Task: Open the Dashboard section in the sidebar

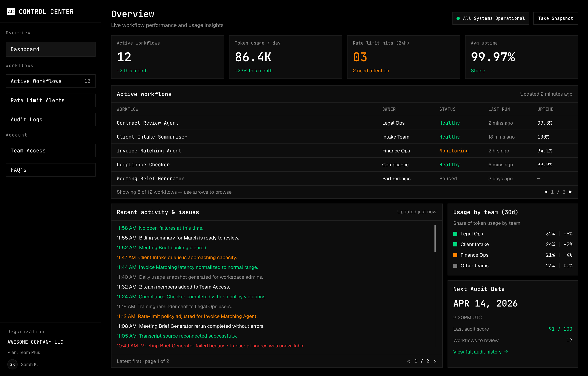Action: pyautogui.click(x=50, y=49)
